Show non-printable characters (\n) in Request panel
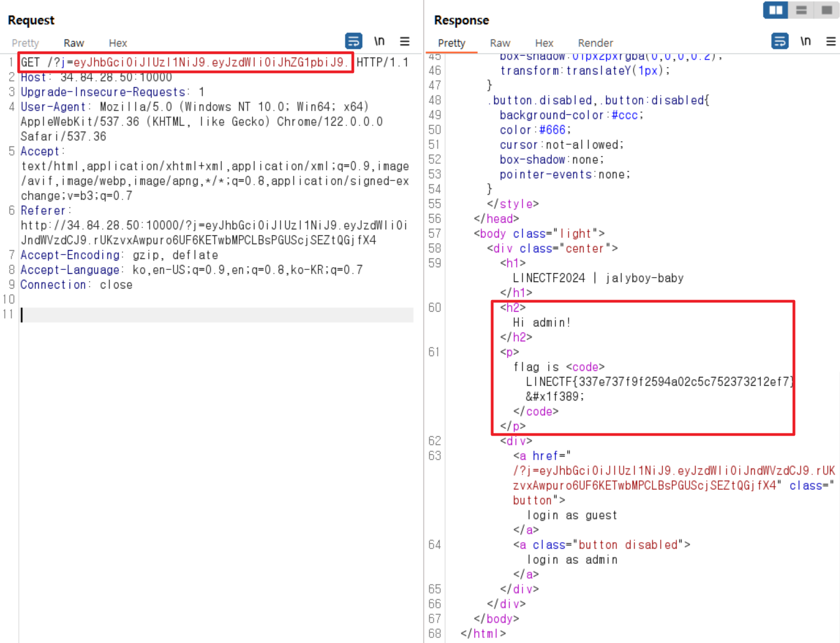Screen dimensions: 840x643 click(x=379, y=41)
